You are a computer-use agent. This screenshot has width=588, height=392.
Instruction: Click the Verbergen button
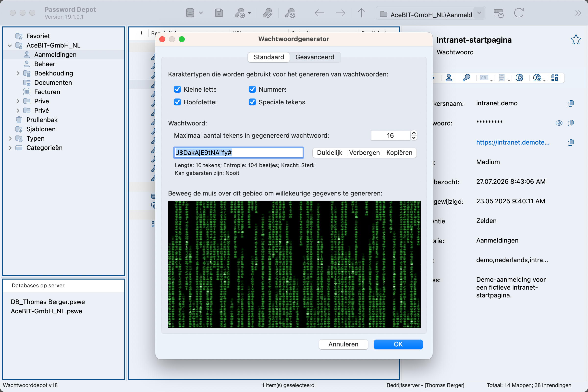(364, 153)
